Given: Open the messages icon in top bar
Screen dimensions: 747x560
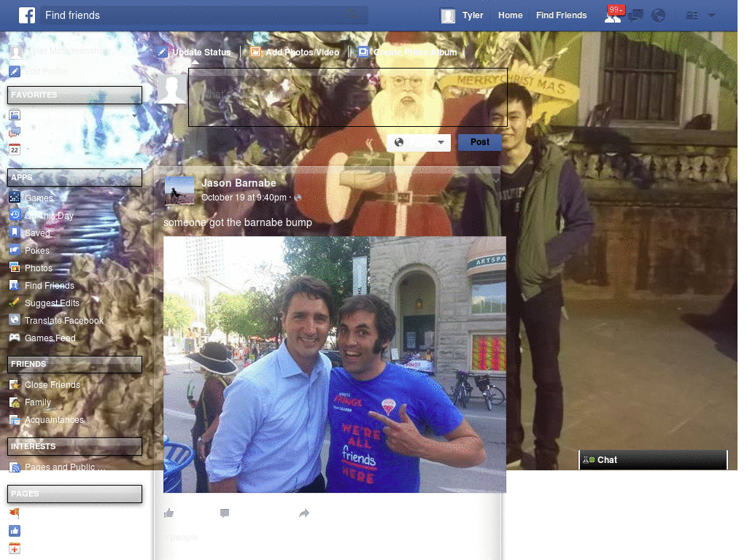Looking at the screenshot, I should click(x=635, y=16).
